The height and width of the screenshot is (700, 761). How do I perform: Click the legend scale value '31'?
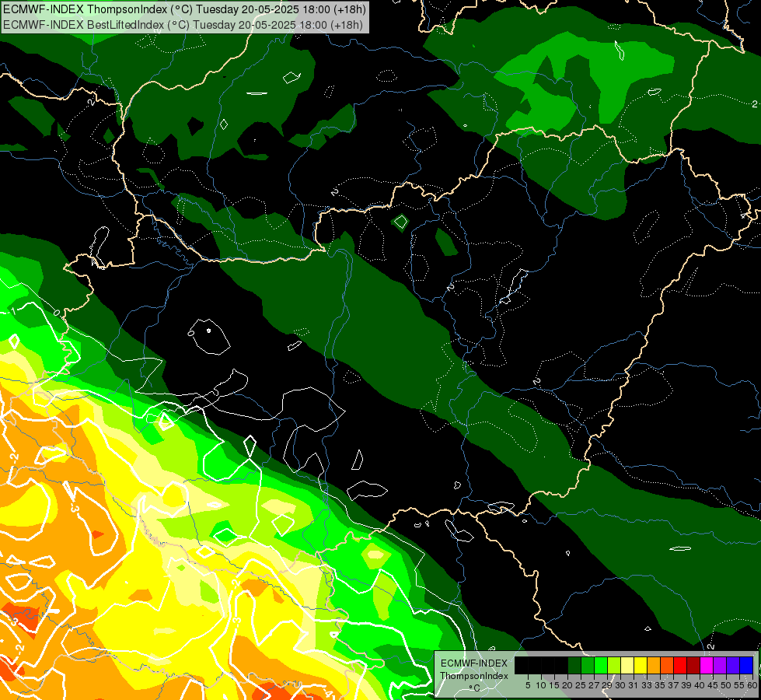pyautogui.click(x=634, y=685)
